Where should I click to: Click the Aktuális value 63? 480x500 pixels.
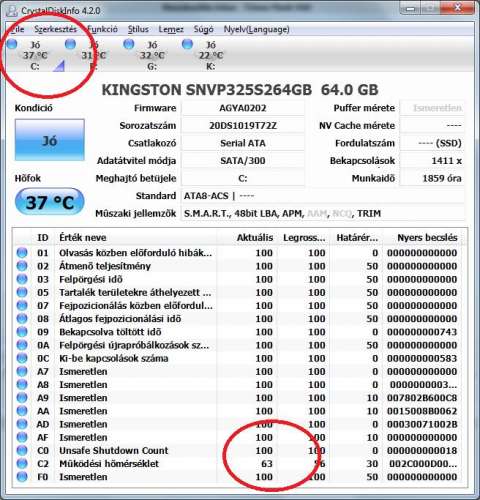coord(267,464)
